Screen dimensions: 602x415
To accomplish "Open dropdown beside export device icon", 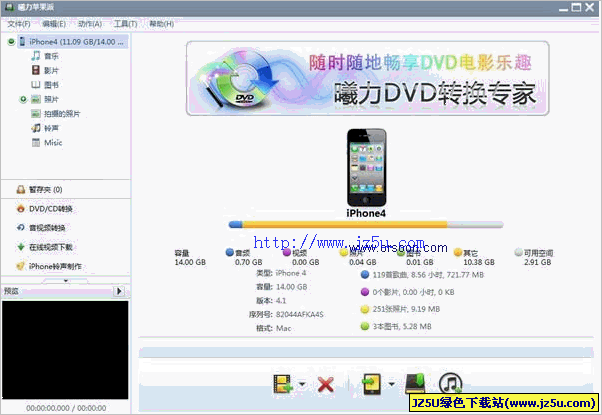I will [392, 384].
